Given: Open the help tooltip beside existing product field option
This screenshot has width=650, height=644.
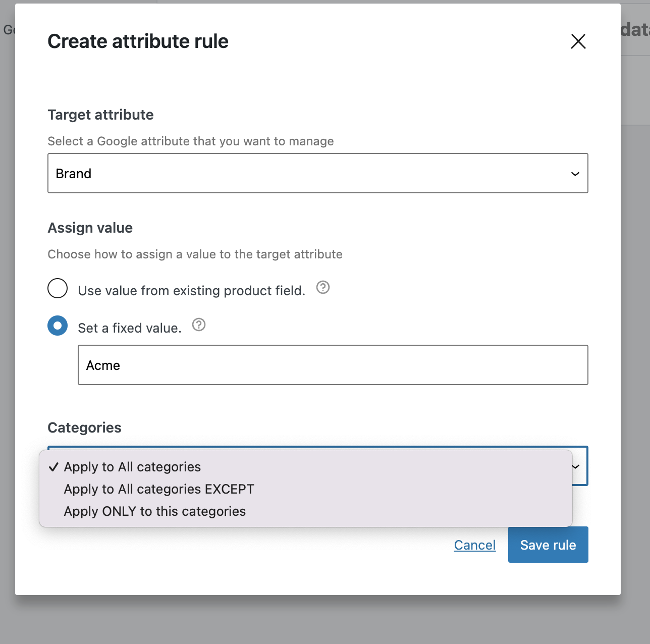Looking at the screenshot, I should pyautogui.click(x=322, y=287).
